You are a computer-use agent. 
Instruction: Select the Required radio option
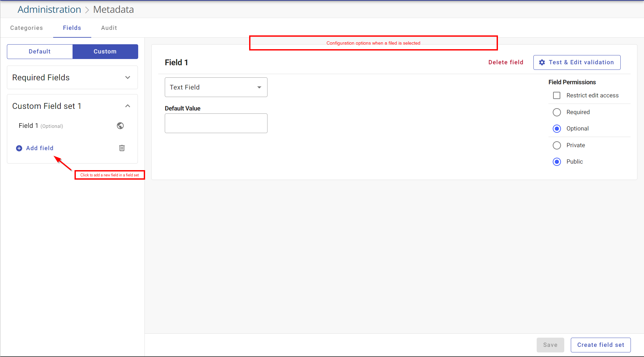[557, 112]
